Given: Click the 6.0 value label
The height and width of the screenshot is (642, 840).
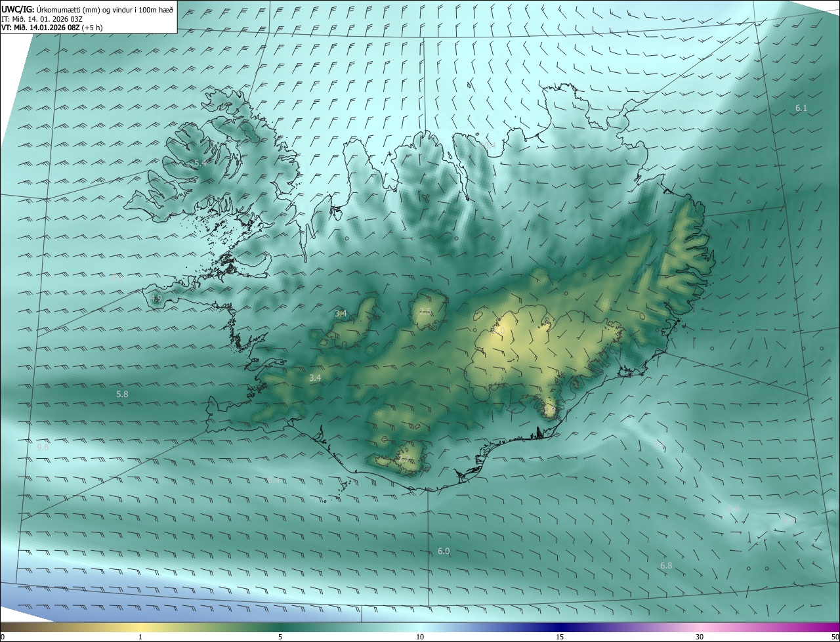Looking at the screenshot, I should click(x=444, y=551).
